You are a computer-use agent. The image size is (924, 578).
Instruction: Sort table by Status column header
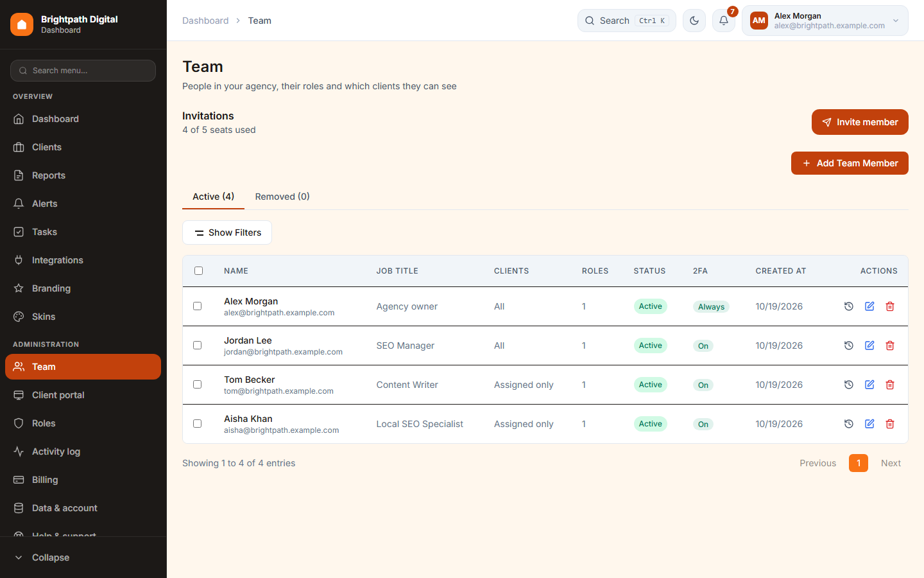649,271
